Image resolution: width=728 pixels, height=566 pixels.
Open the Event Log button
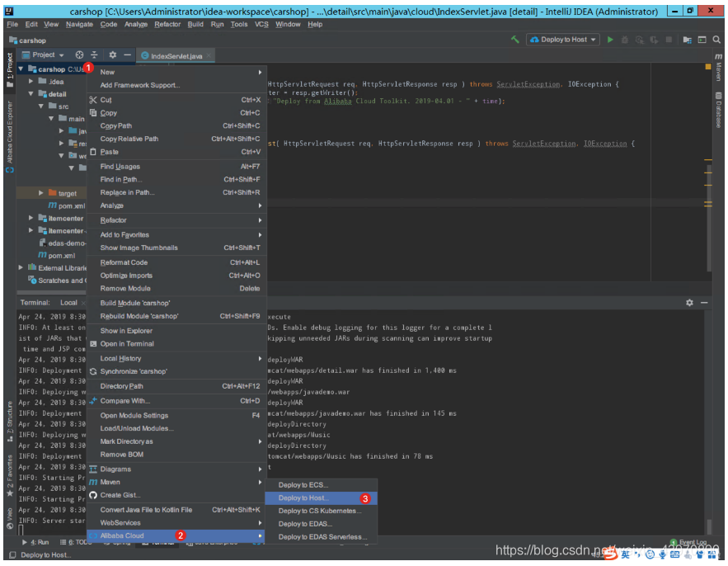pyautogui.click(x=688, y=542)
